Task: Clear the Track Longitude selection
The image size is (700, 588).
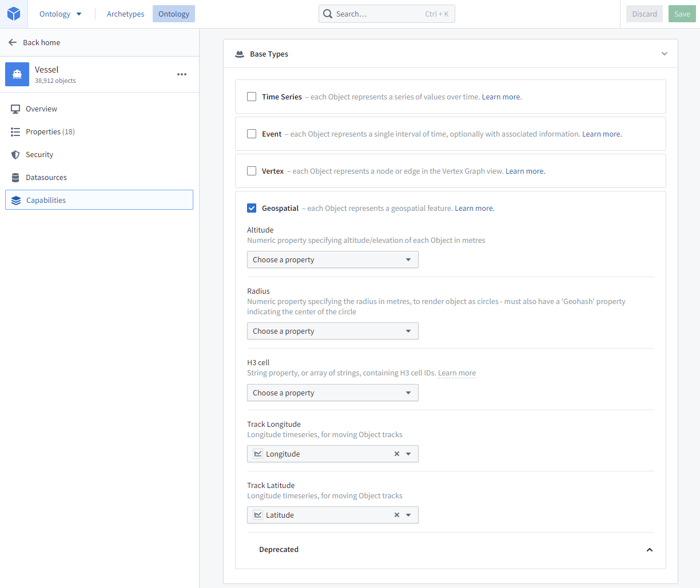Action: (x=397, y=454)
